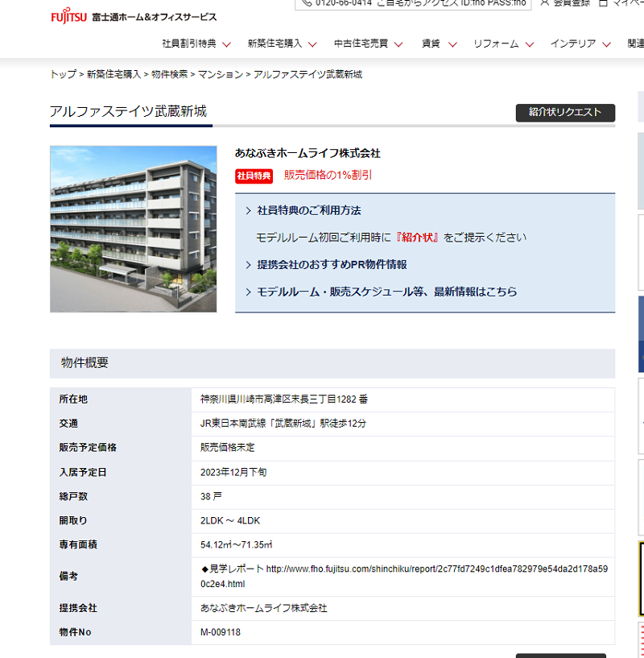Open the 見学レポート URL link
This screenshot has height=658, width=644.
(404, 576)
